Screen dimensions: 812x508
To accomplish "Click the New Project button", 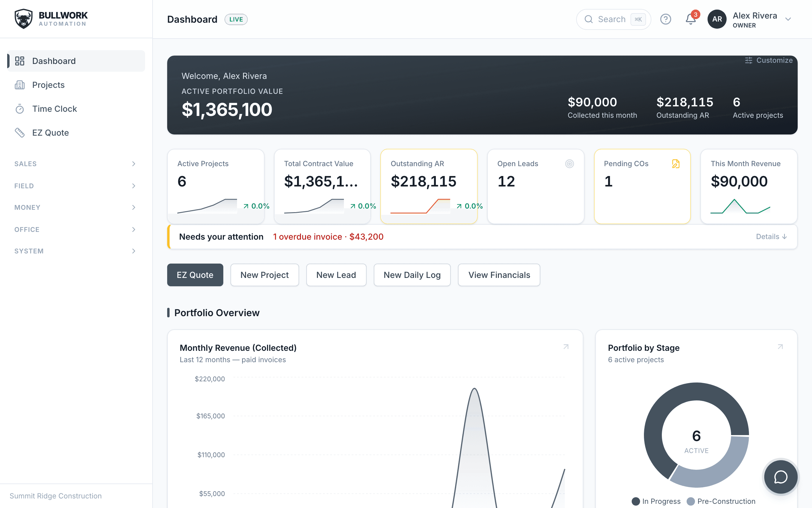I will click(x=264, y=275).
